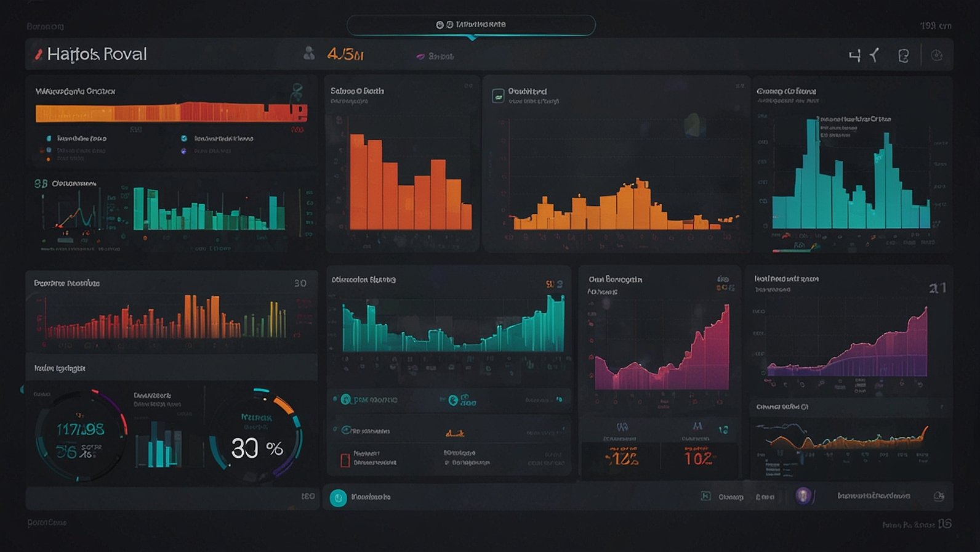980x552 pixels.
Task: Click the Hartols Roval title
Action: pos(97,54)
